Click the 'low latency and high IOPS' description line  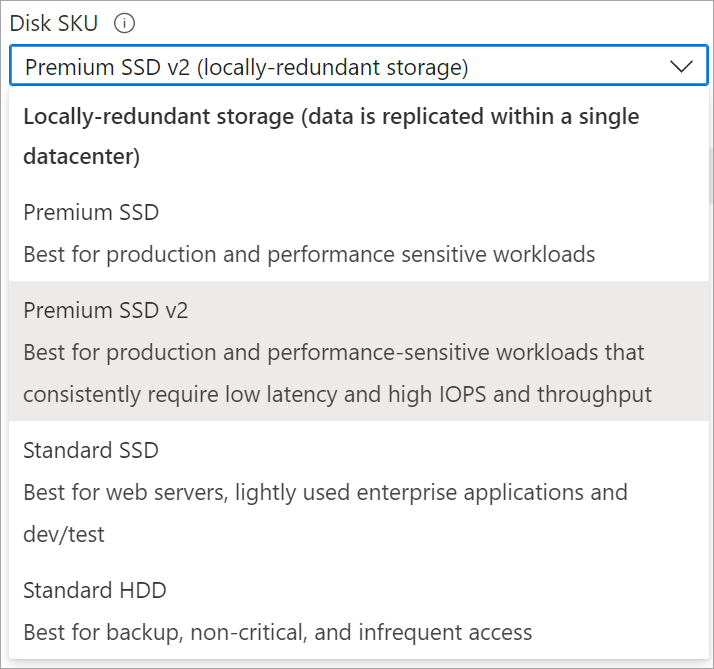337,394
